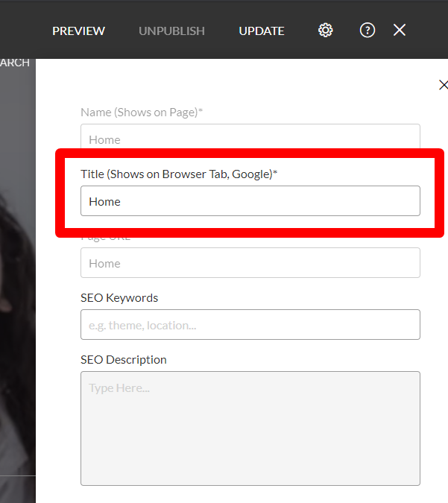
Task: Click the 'Name (Shows on Page)*' label
Action: click(142, 113)
